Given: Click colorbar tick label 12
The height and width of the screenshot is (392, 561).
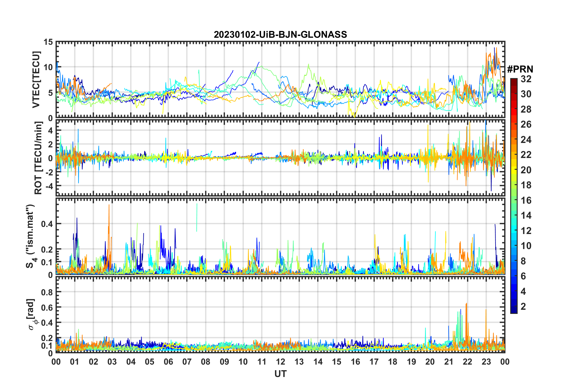Looking at the screenshot, I should 526,230.
